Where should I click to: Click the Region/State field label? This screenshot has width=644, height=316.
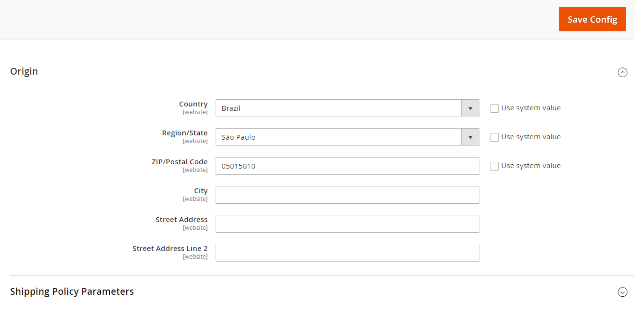click(x=185, y=133)
